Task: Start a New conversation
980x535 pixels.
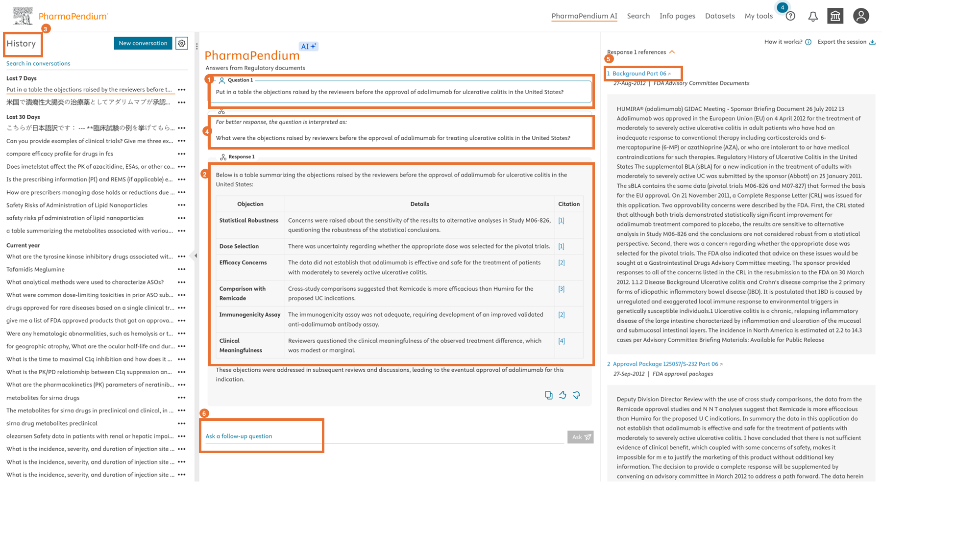Action: [x=143, y=43]
